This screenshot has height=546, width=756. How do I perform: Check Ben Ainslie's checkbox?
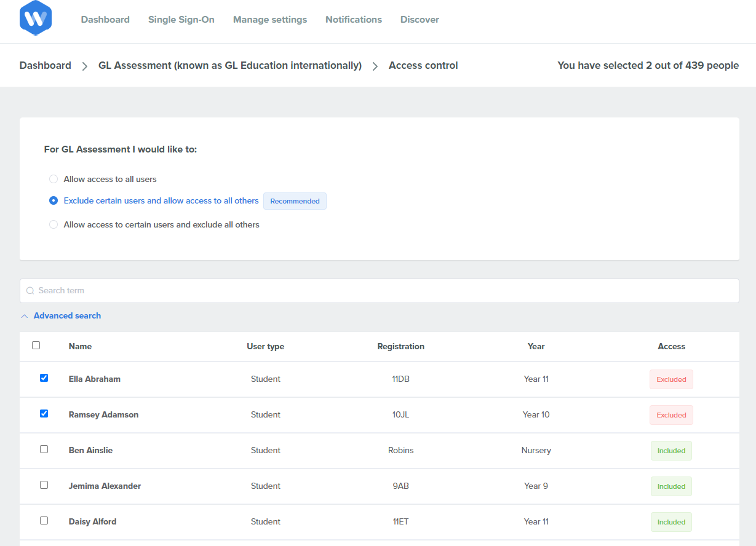[x=44, y=449]
